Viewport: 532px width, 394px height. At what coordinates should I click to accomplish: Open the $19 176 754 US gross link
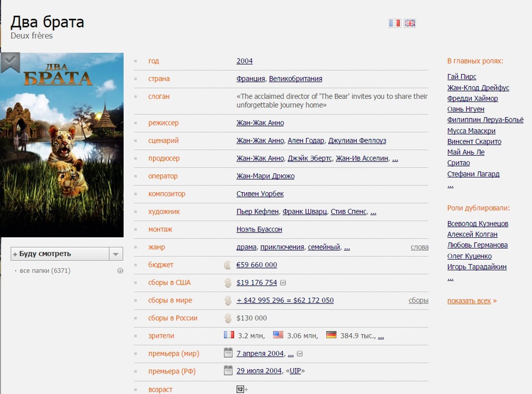[257, 283]
